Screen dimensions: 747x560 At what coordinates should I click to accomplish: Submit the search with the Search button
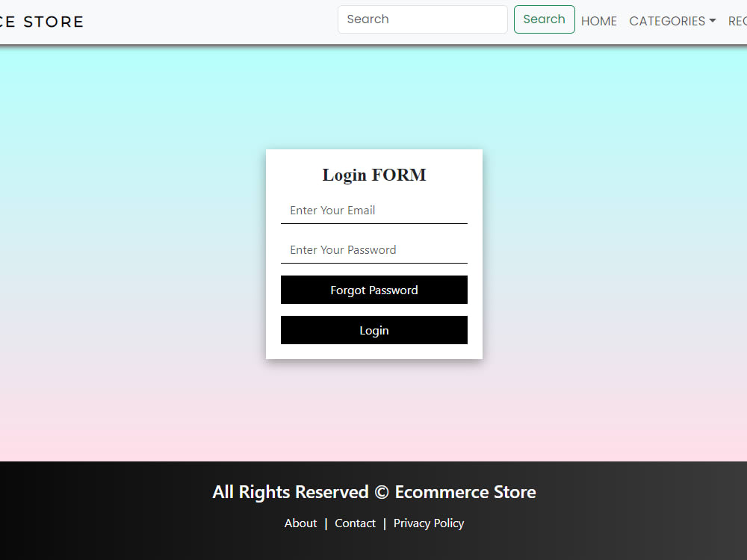[x=544, y=19]
